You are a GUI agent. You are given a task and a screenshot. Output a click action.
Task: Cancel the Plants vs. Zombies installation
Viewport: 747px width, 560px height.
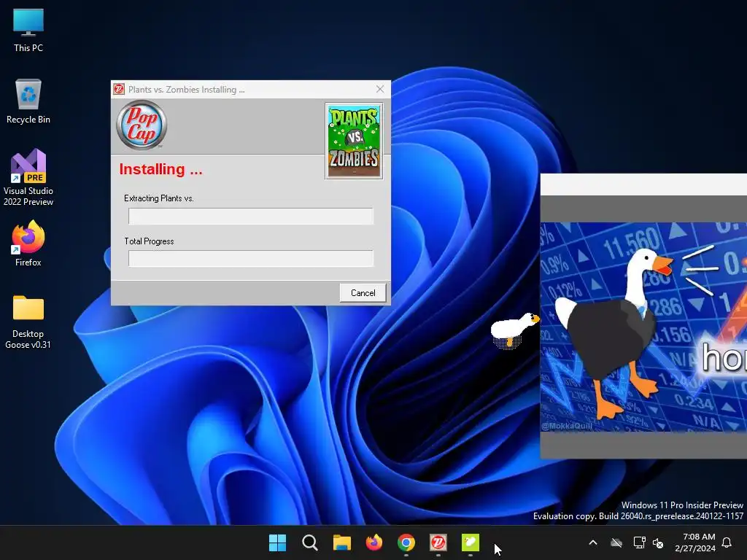coord(363,293)
